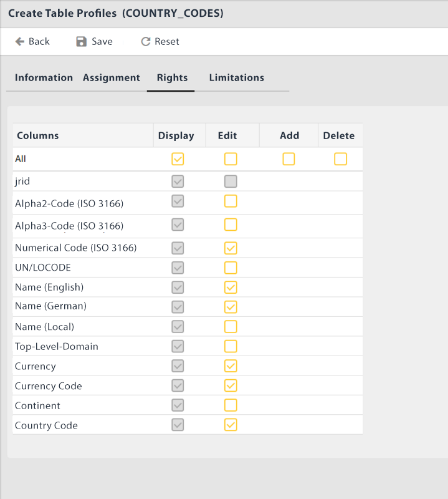This screenshot has height=499, width=448.
Task: Enable Edit right for All columns
Action: coord(231,159)
